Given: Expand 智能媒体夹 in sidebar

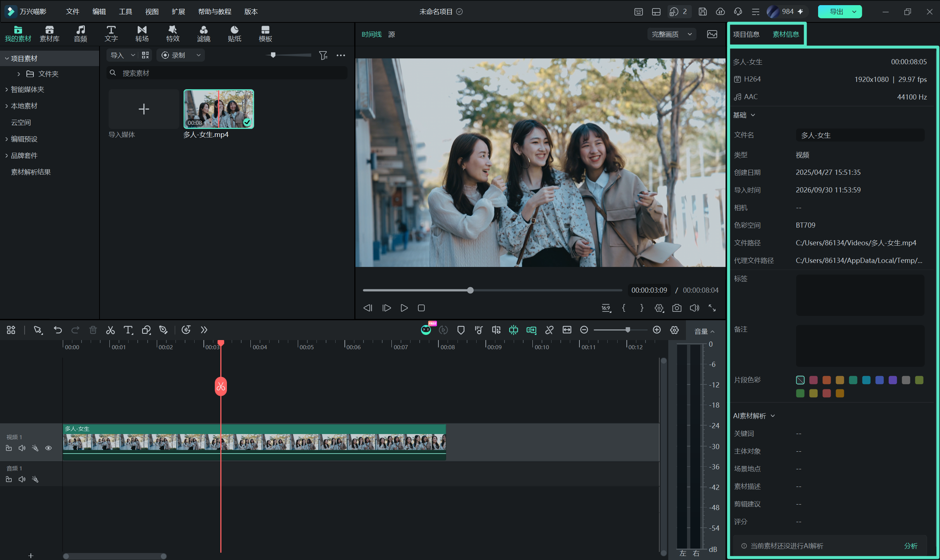Looking at the screenshot, I should 7,90.
